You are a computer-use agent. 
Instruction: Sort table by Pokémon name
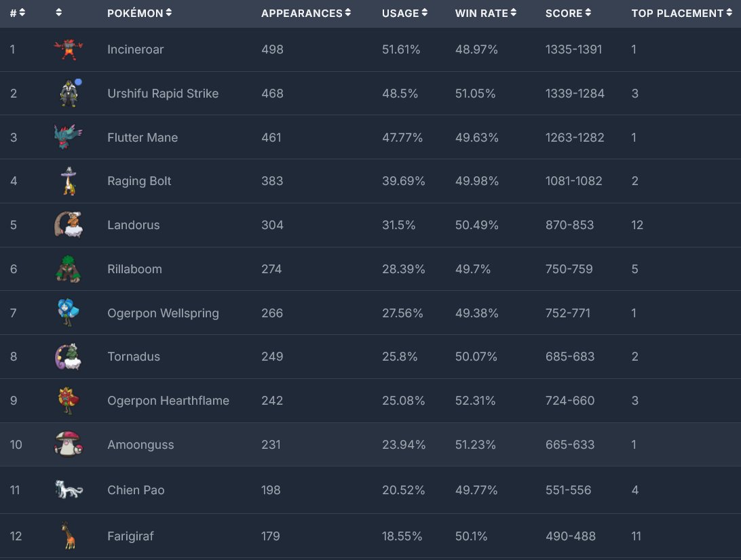[139, 14]
